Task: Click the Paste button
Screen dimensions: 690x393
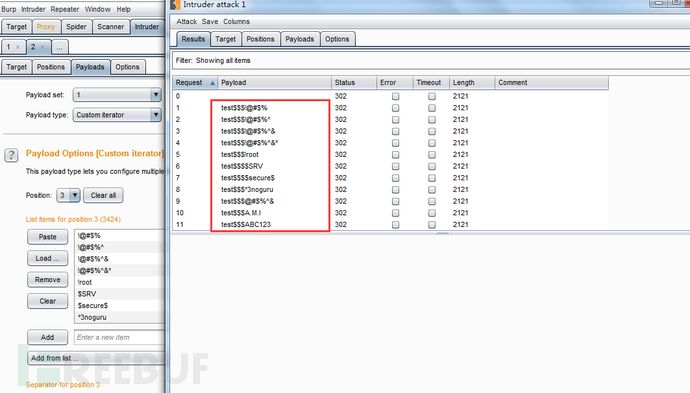Action: (48, 237)
